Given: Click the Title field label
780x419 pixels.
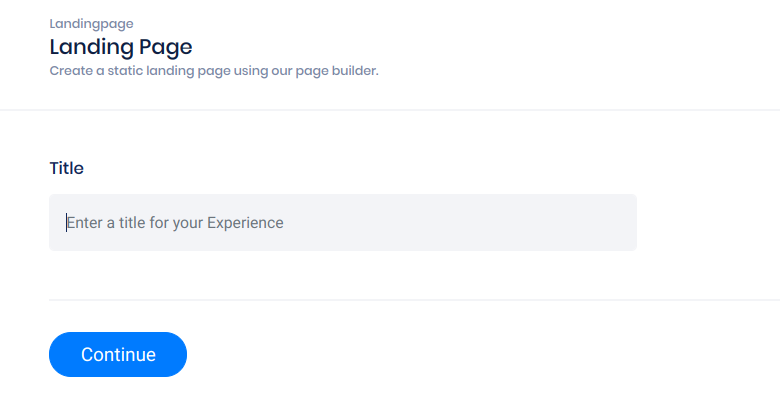Looking at the screenshot, I should pyautogui.click(x=66, y=168).
